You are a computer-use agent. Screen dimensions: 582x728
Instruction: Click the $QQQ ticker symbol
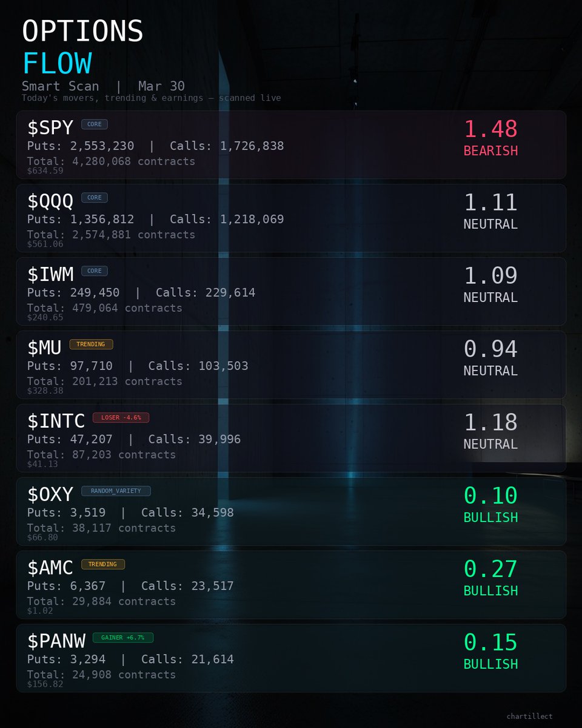click(x=50, y=201)
